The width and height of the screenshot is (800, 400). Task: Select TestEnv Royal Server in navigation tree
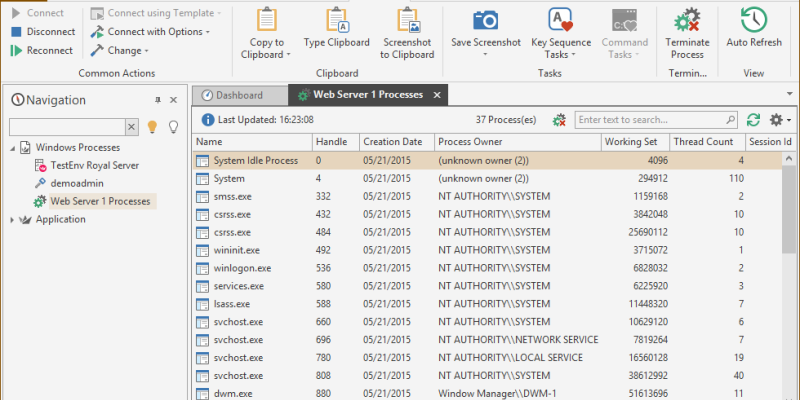(94, 166)
